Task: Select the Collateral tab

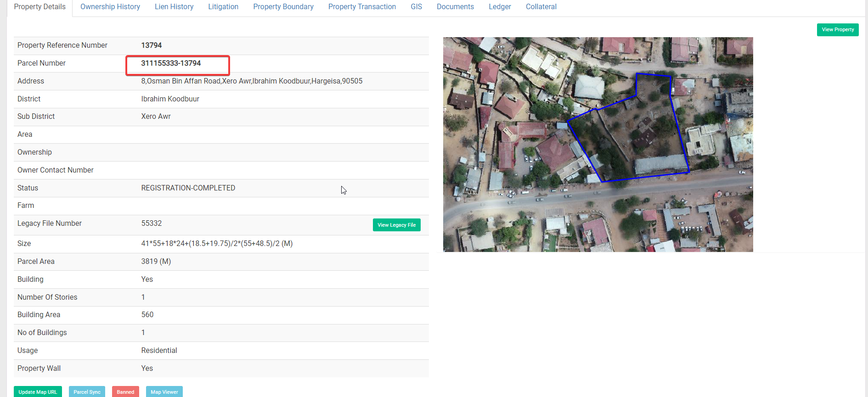Action: 541,7
